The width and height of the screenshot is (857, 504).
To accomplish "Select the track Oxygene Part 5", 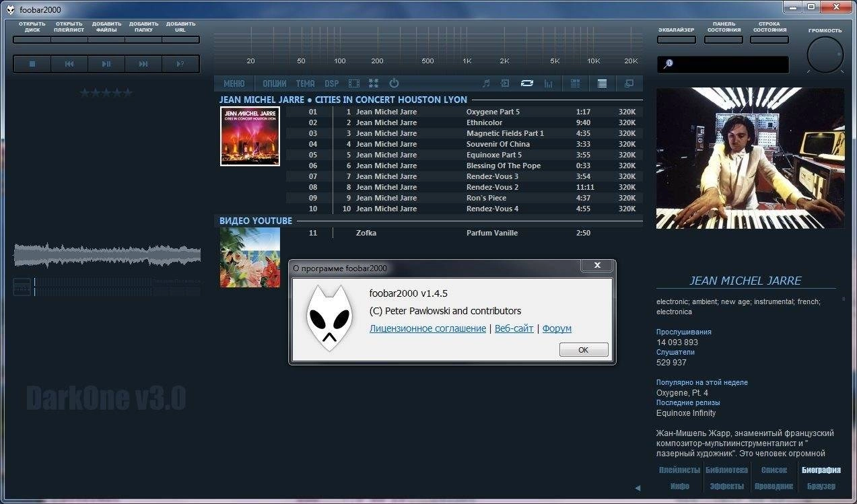I will tap(465, 112).
